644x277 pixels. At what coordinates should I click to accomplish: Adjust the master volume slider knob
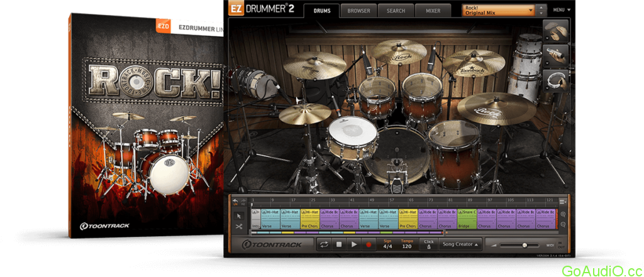point(525,246)
